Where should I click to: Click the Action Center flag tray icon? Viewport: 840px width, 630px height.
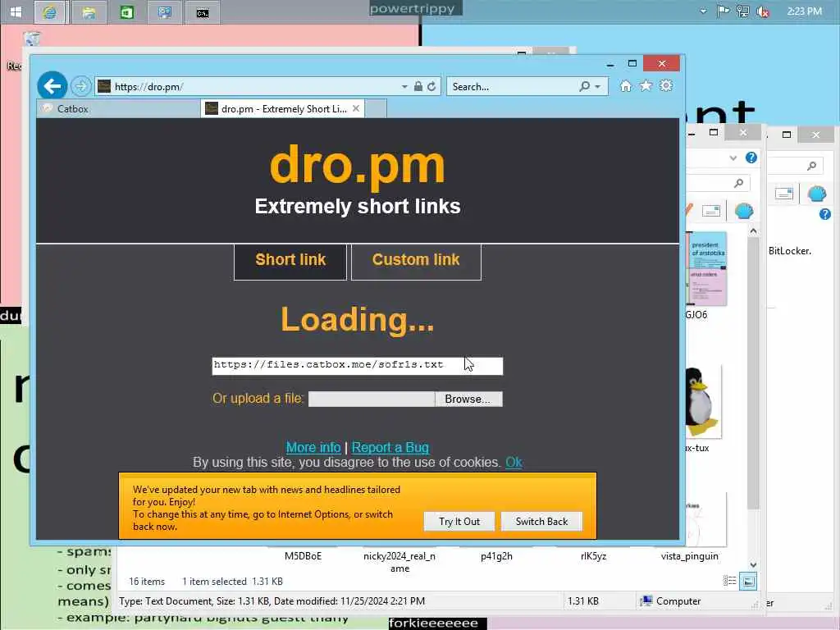click(x=724, y=11)
